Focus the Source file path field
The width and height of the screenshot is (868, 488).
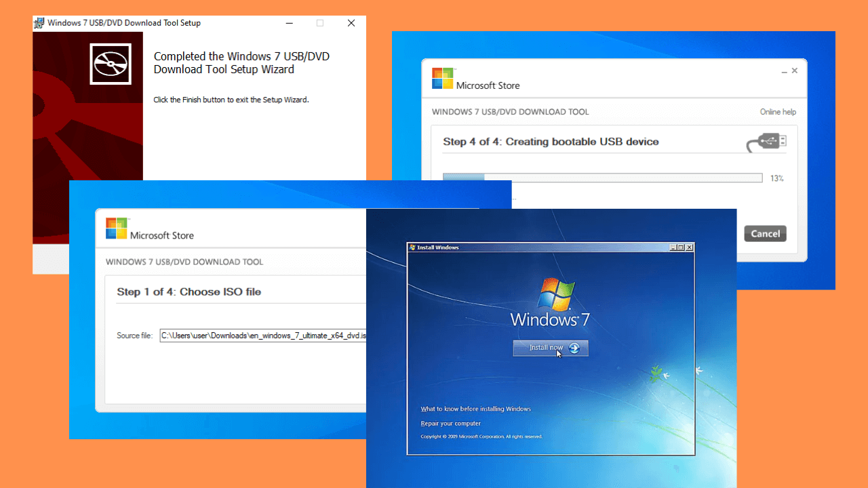click(x=263, y=335)
